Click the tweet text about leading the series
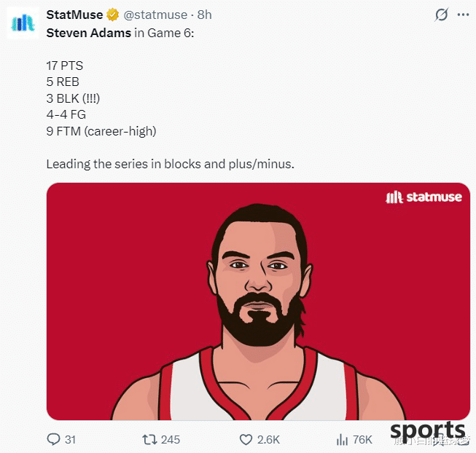This screenshot has height=453, width=476. coord(171,164)
